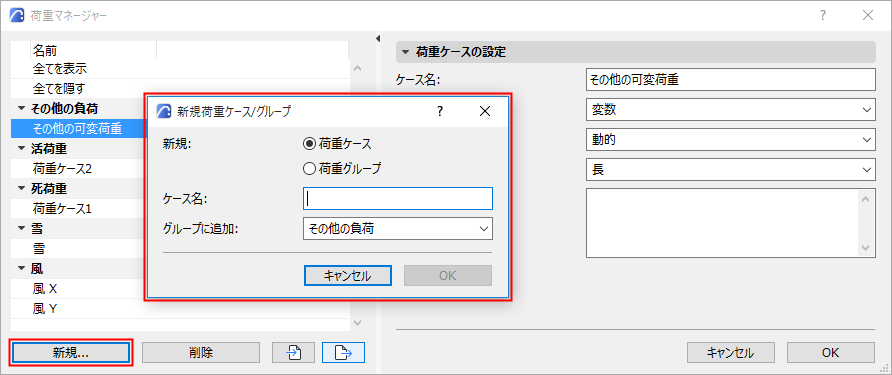This screenshot has width=892, height=375.
Task: Select the 風 Y row
Action: (180, 308)
